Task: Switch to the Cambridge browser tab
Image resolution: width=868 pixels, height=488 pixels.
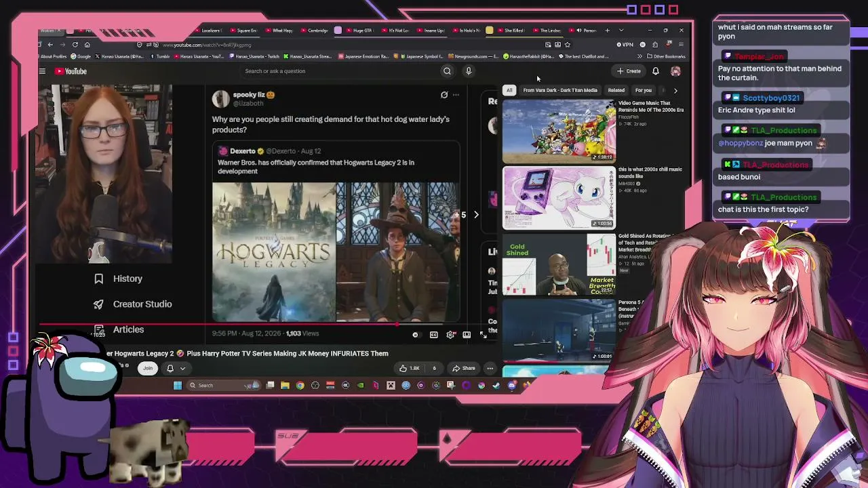Action: (x=314, y=30)
